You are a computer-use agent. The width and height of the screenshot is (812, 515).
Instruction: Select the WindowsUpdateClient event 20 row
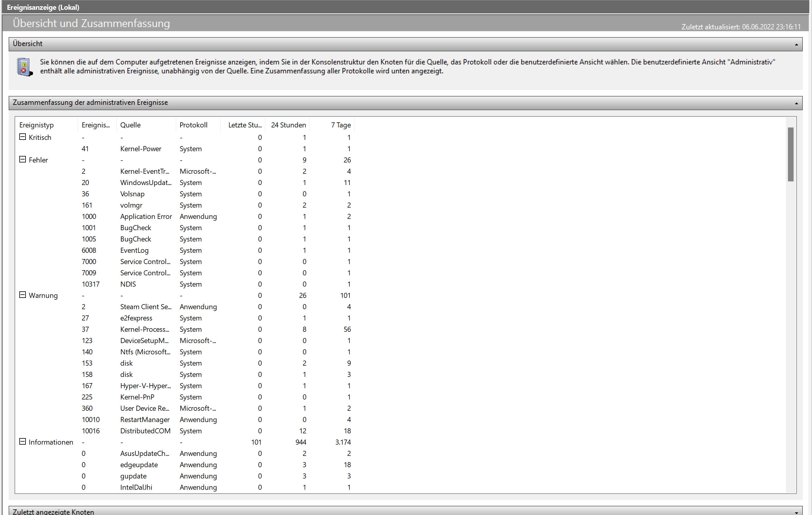pyautogui.click(x=146, y=183)
